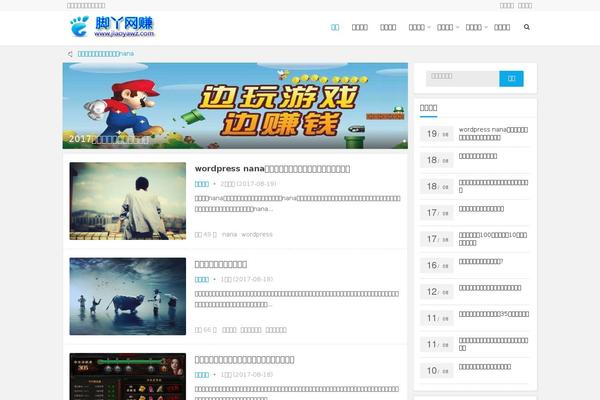Open sidebar post containing number 35
This screenshot has height=400, width=600.
(494, 314)
